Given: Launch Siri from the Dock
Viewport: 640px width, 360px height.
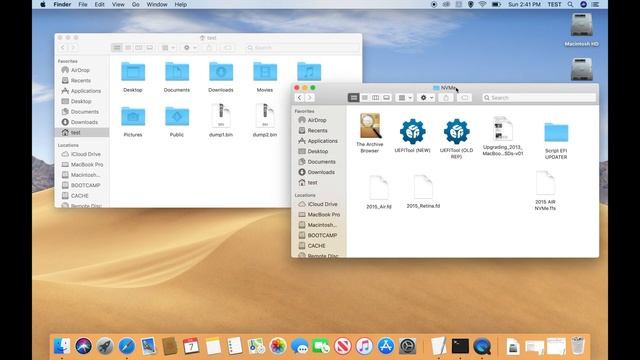Looking at the screenshot, I should pos(84,346).
